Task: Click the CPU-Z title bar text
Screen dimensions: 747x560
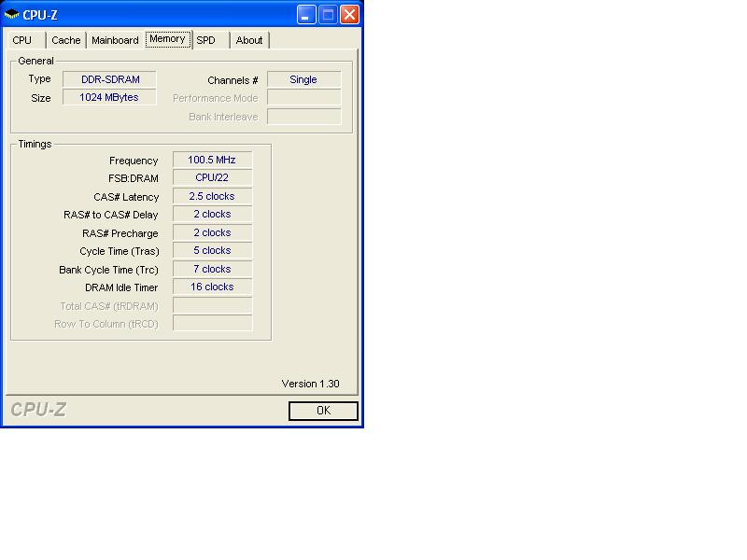Action: point(40,15)
